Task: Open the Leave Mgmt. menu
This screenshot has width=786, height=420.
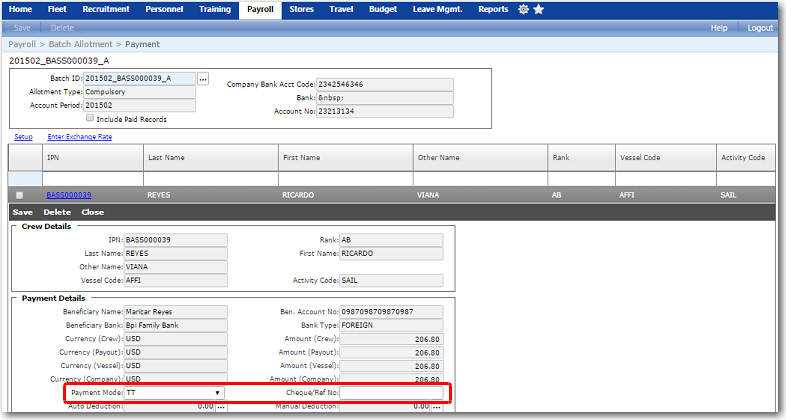Action: 439,9
